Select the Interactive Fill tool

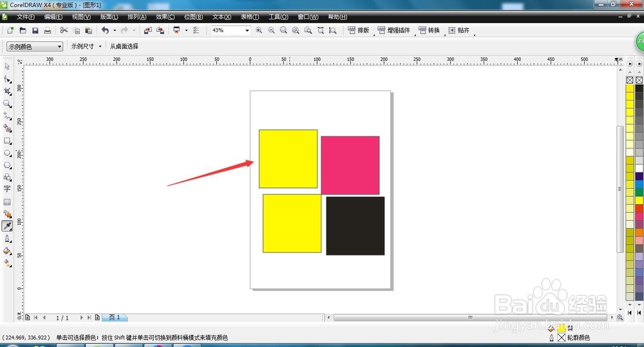coord(7,263)
